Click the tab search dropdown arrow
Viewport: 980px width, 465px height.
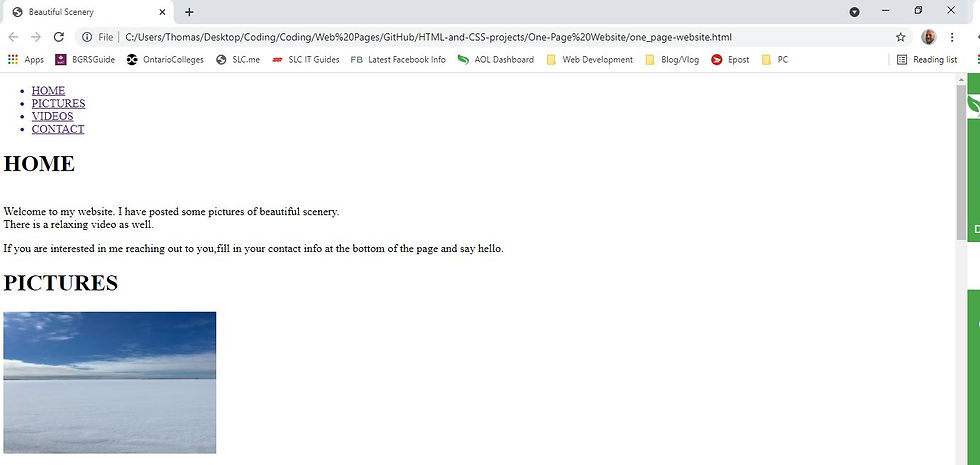(x=854, y=12)
